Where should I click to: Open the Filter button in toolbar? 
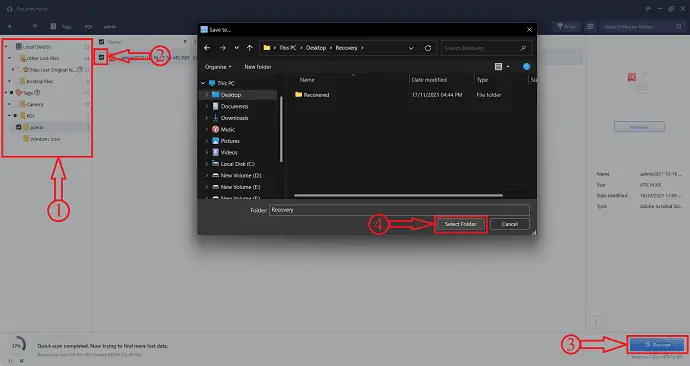tap(566, 26)
